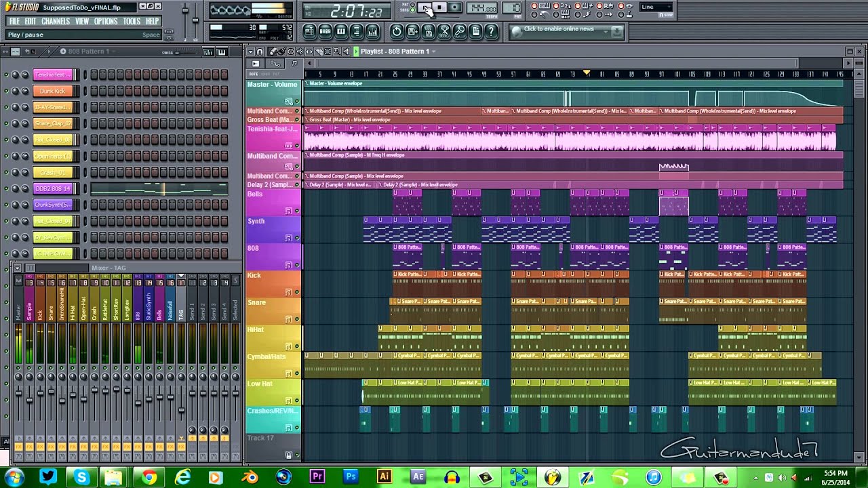Open the project info icon
This screenshot has height=488, width=868.
point(475,31)
